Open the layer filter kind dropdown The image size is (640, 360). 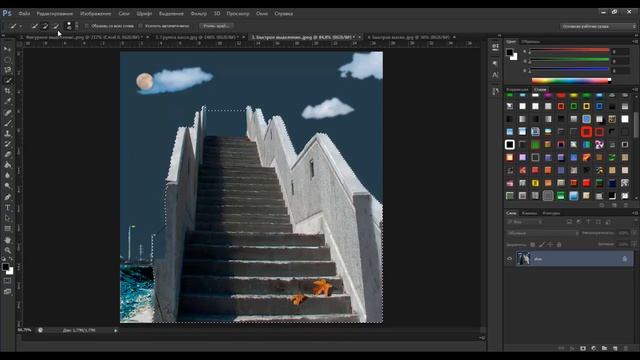524,222
